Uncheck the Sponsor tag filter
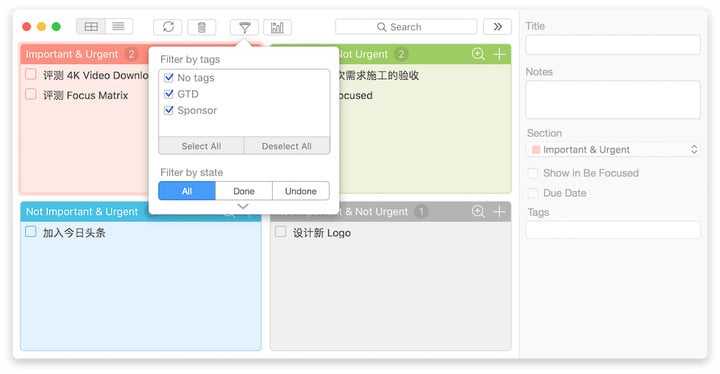The width and height of the screenshot is (720, 374). (x=169, y=110)
